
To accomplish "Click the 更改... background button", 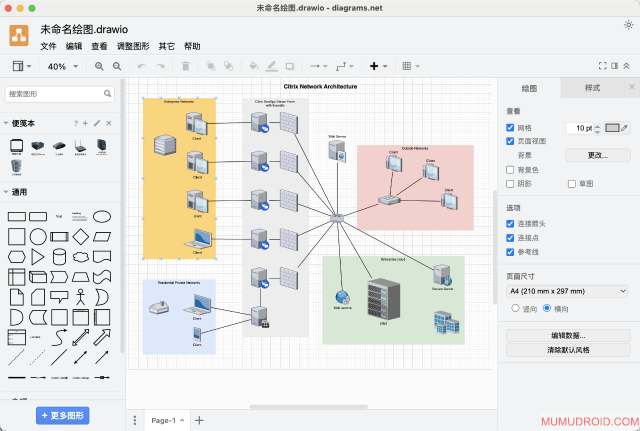I will click(598, 155).
